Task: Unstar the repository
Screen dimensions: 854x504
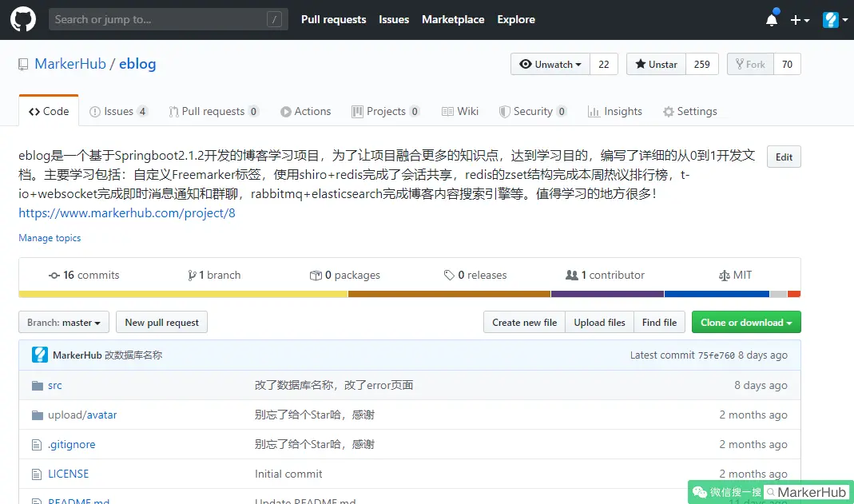Action: click(x=657, y=64)
